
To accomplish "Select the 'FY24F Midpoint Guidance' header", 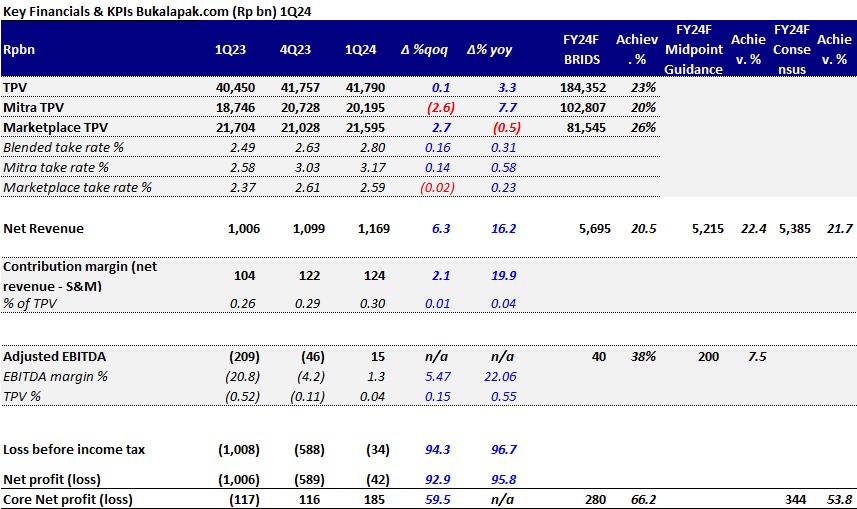I will pyautogui.click(x=694, y=49).
